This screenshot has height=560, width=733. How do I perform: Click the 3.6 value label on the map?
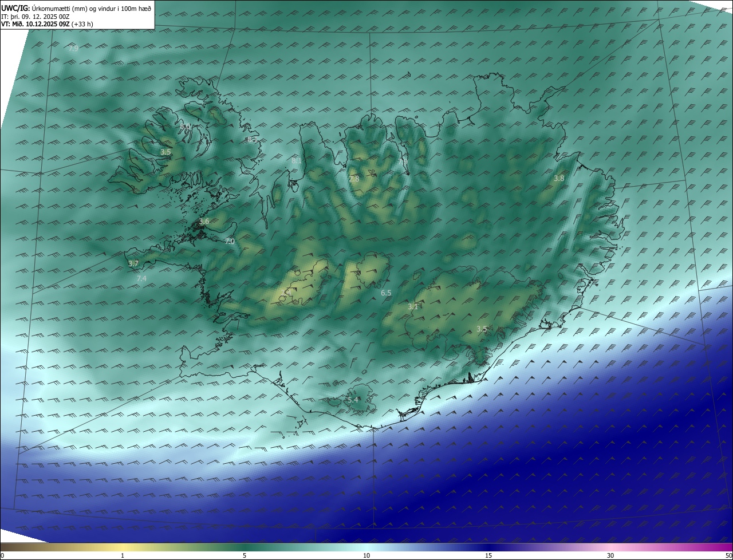pos(204,222)
